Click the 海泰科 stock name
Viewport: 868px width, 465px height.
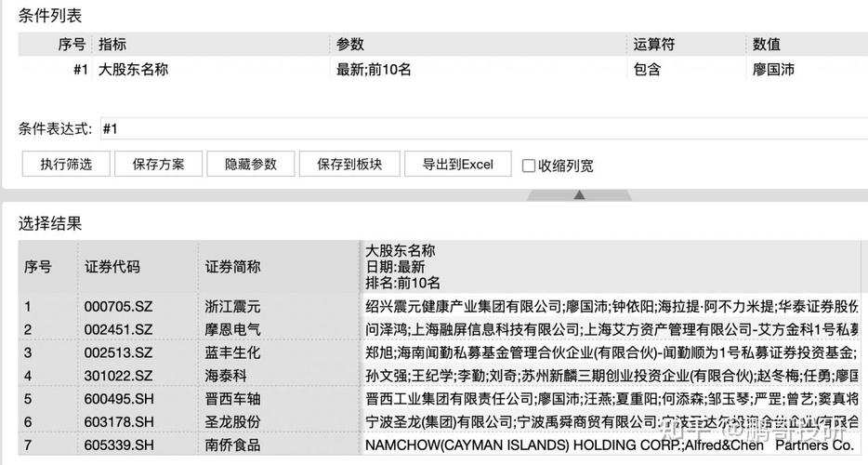pyautogui.click(x=226, y=376)
